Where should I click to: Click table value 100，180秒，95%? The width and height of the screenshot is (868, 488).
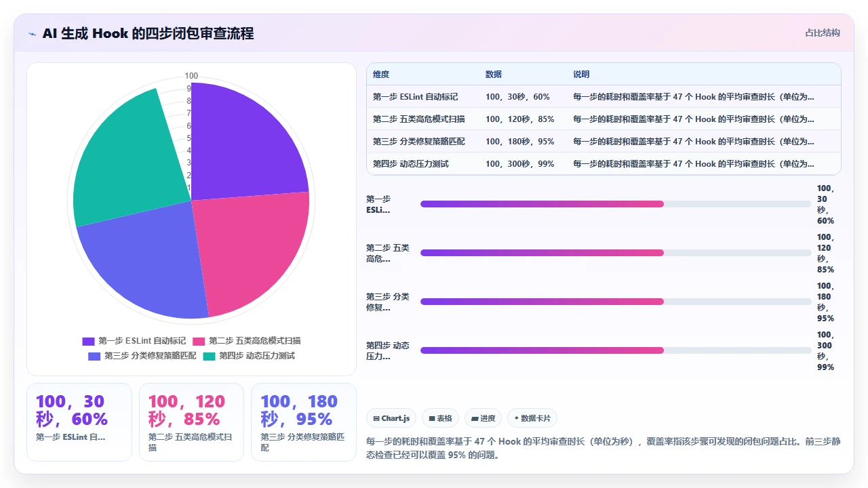click(x=520, y=142)
